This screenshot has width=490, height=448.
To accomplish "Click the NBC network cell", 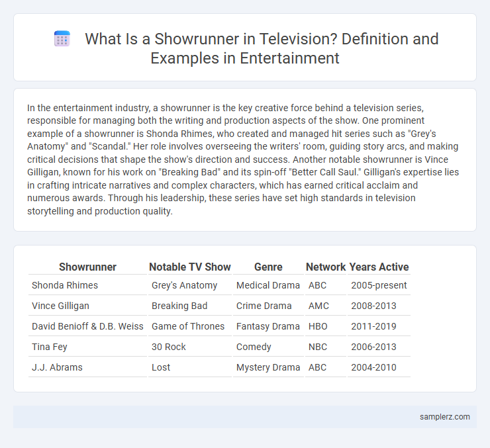I will (326, 347).
